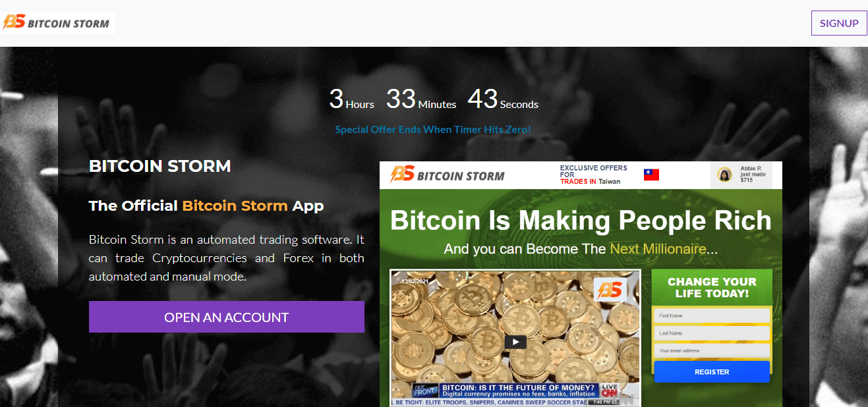The width and height of the screenshot is (868, 407).
Task: Click the Taiwan flag icon
Action: click(651, 175)
